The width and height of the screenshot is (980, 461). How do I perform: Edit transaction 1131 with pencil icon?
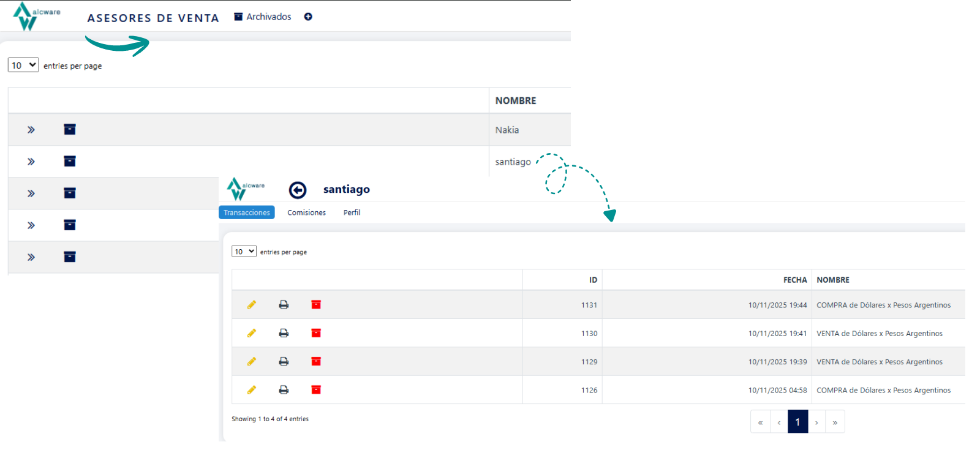(x=252, y=305)
